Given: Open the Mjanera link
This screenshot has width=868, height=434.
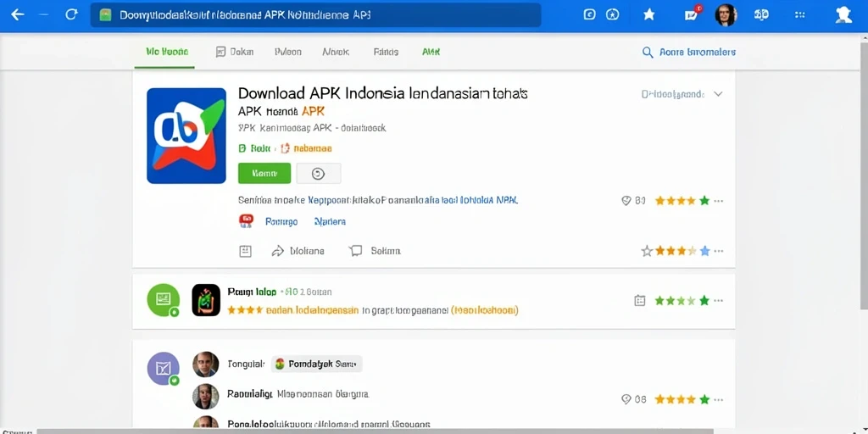Looking at the screenshot, I should [x=330, y=221].
